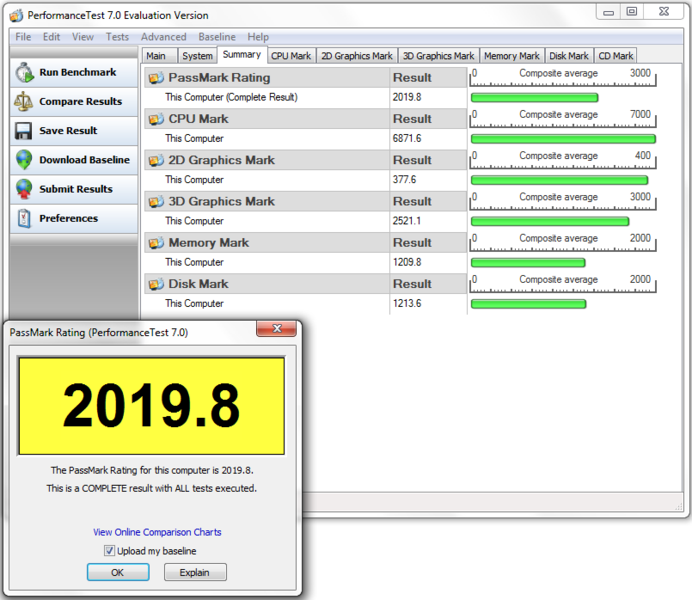
Task: Open Preferences from the sidebar label
Action: 68,218
